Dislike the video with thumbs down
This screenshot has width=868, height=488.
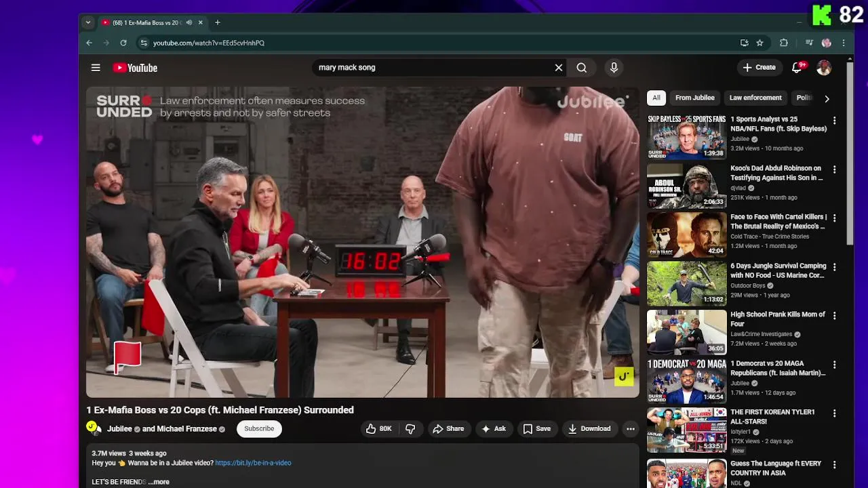[x=410, y=429]
